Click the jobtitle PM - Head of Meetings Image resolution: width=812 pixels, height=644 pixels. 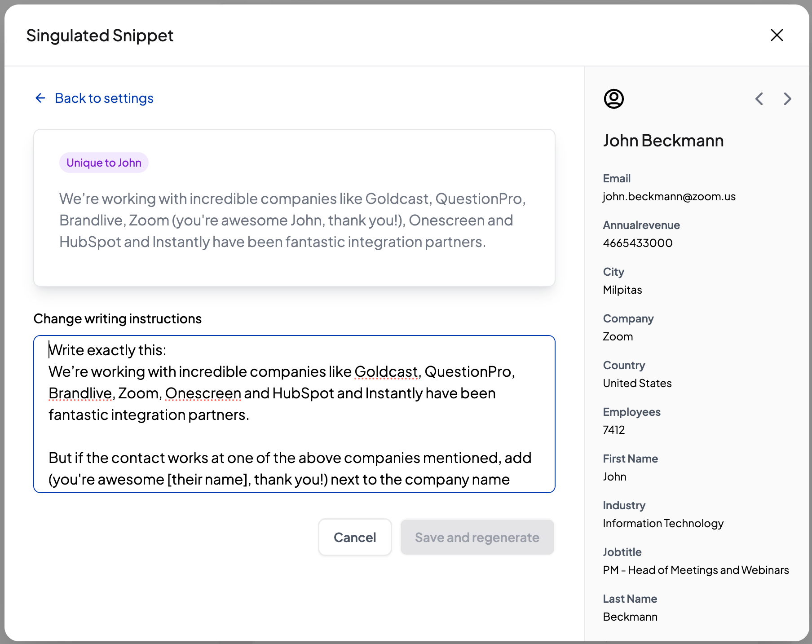click(696, 570)
